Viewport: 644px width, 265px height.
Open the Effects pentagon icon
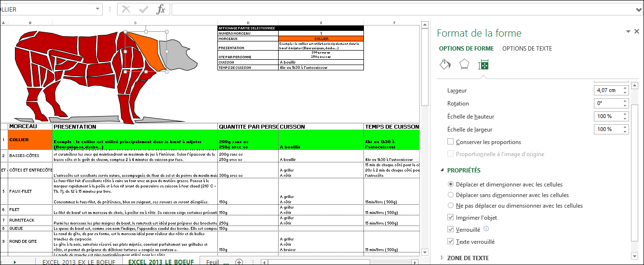(464, 65)
